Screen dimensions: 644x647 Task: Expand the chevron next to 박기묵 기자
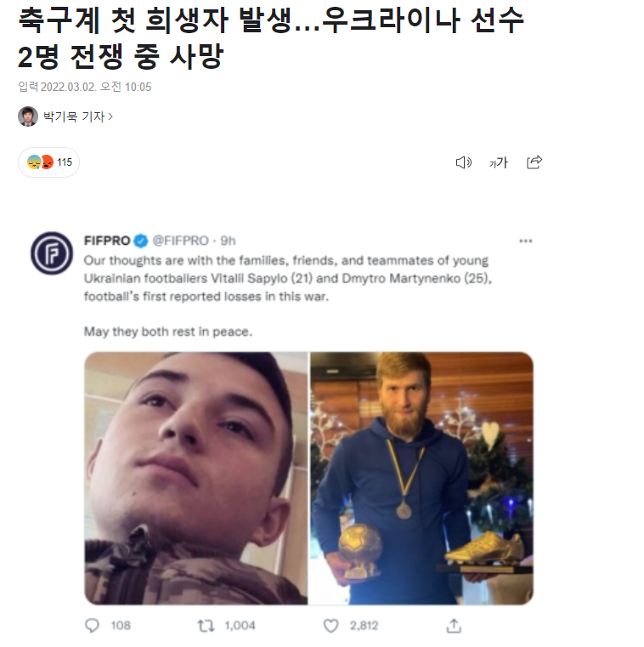coord(110,116)
